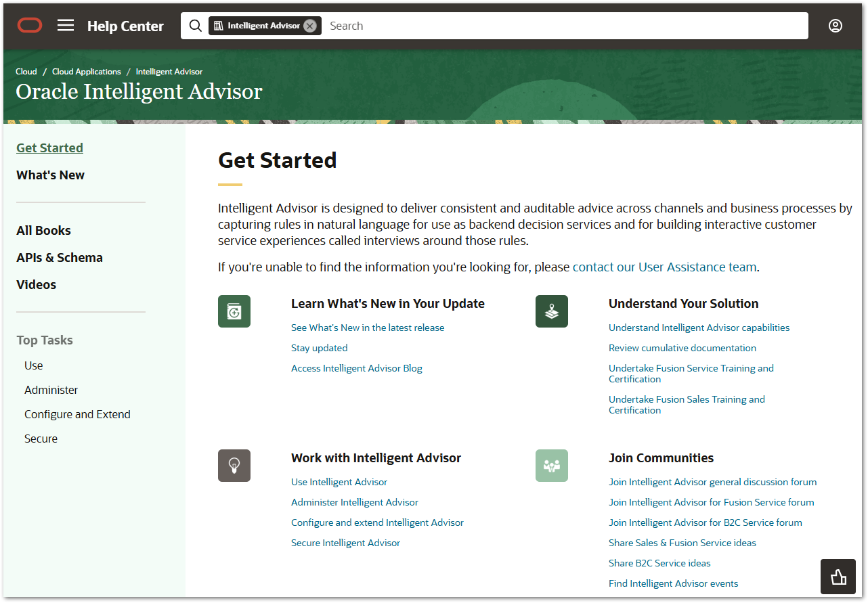
Task: Open Review cumulative documentation link
Action: click(x=682, y=348)
